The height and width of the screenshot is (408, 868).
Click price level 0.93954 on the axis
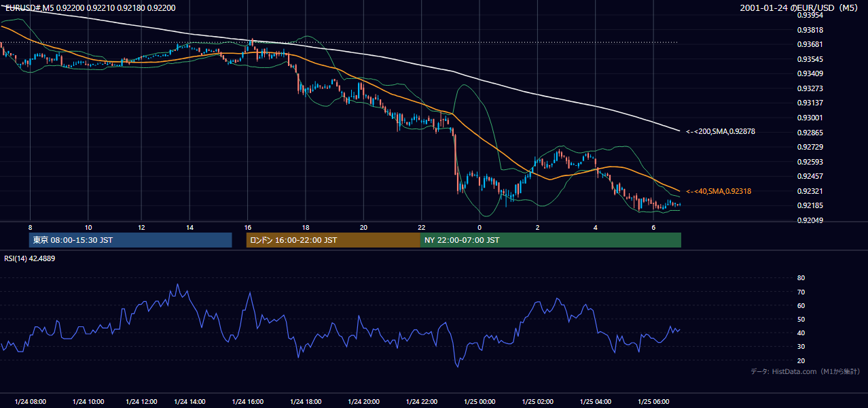[810, 15]
